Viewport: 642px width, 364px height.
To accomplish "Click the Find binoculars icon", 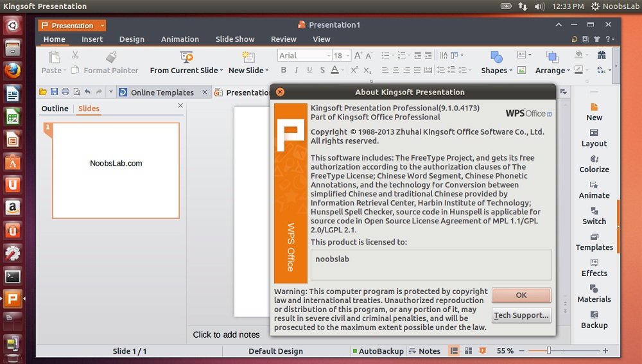I will coord(602,55).
